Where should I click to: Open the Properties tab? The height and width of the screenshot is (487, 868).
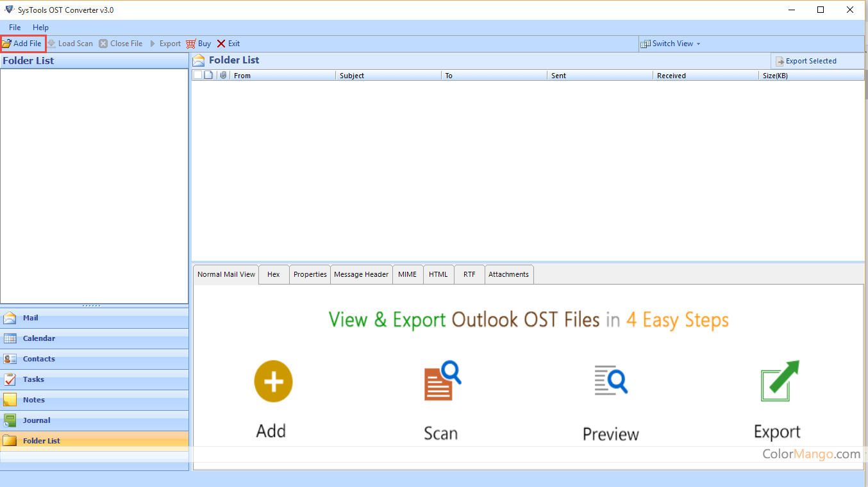coord(310,274)
